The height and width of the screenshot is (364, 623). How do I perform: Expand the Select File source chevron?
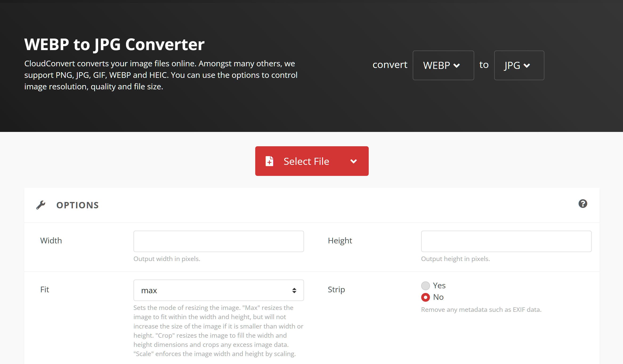click(354, 161)
